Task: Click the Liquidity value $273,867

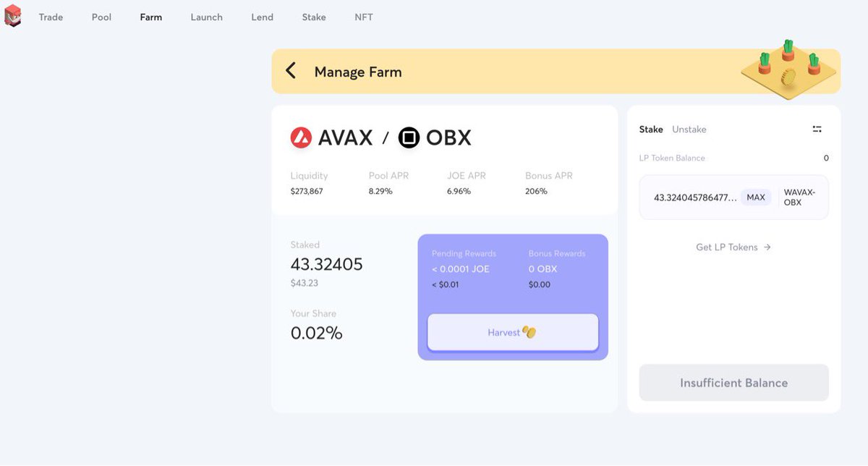Action: pyautogui.click(x=307, y=192)
